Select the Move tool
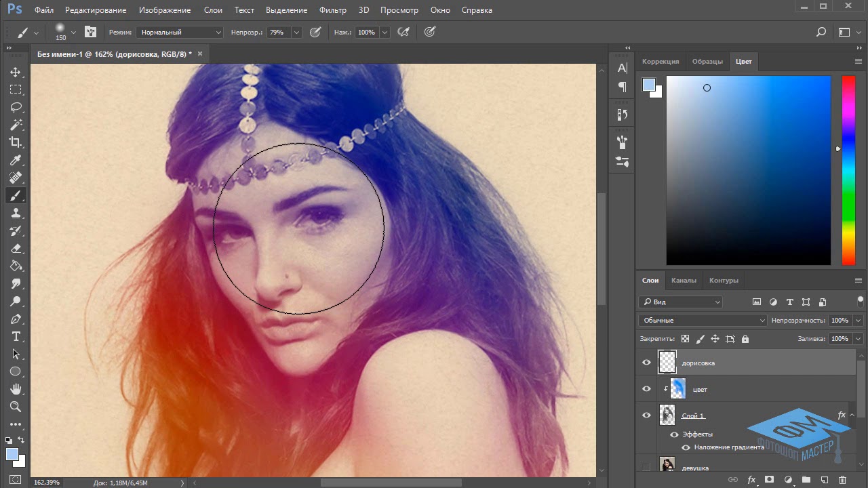The image size is (868, 488). click(16, 72)
